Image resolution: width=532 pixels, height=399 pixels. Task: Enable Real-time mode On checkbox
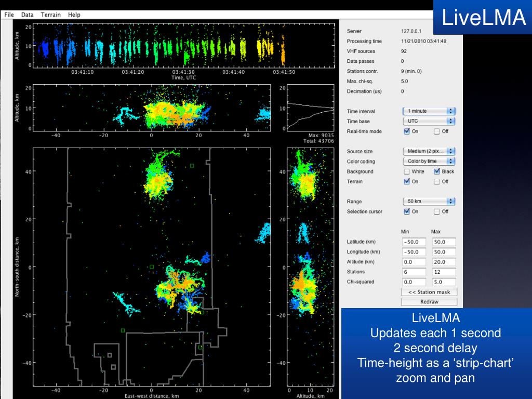click(407, 131)
